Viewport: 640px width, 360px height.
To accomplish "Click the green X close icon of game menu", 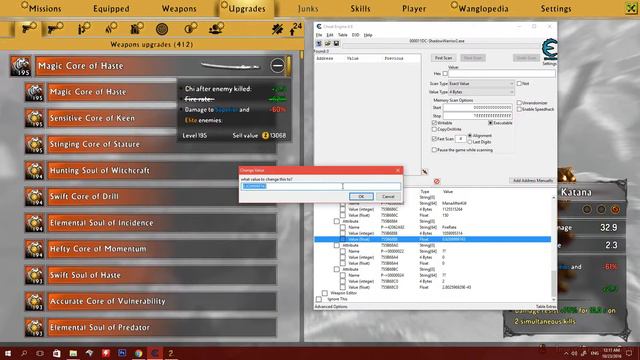I will [631, 8].
